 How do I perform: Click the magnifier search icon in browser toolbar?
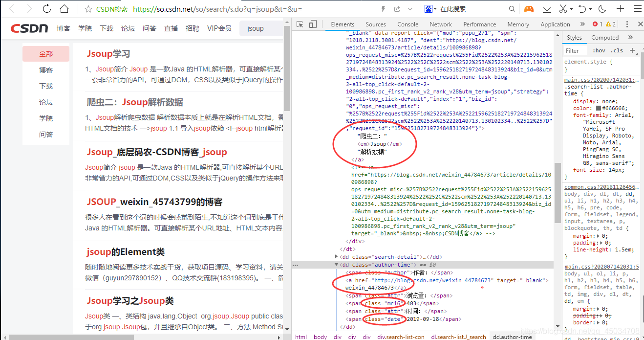pyautogui.click(x=512, y=9)
